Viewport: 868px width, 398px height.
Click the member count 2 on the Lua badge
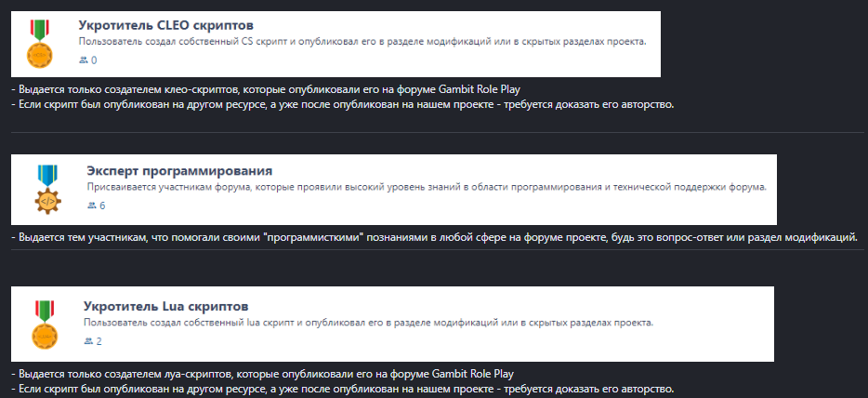click(x=99, y=341)
